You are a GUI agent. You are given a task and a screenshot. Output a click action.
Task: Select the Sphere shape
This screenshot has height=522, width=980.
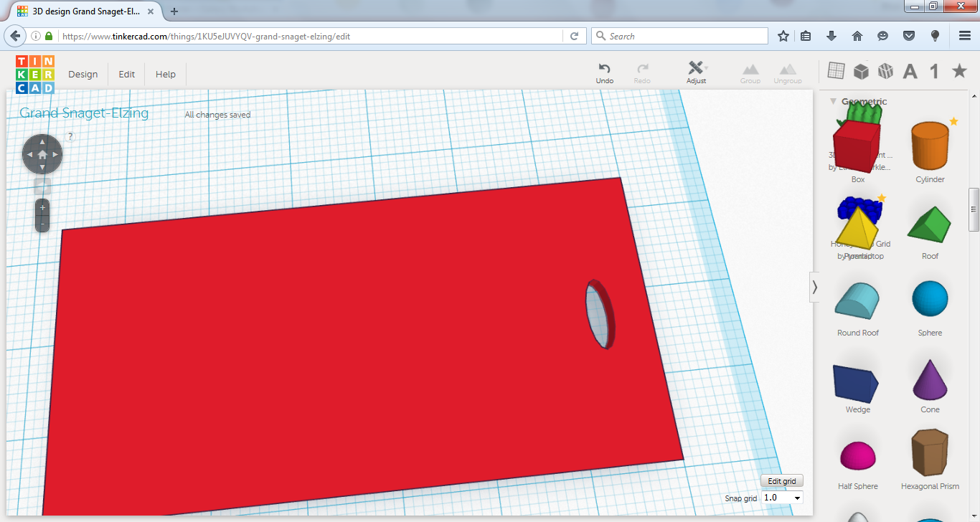pos(930,298)
